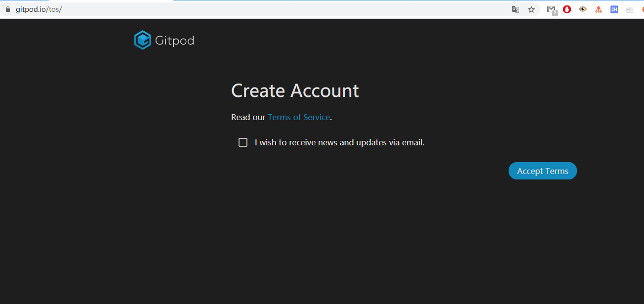Click the eye extension icon

coord(583,9)
